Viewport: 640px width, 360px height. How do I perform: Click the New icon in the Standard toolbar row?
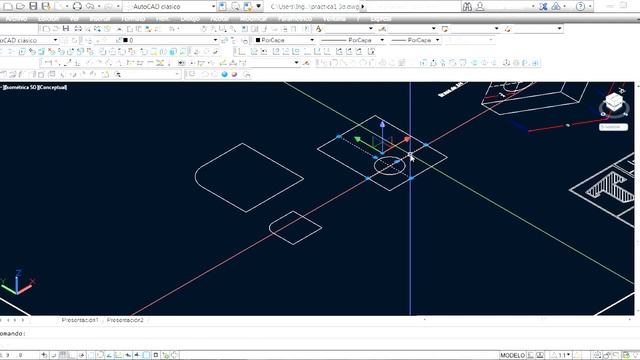[46, 29]
